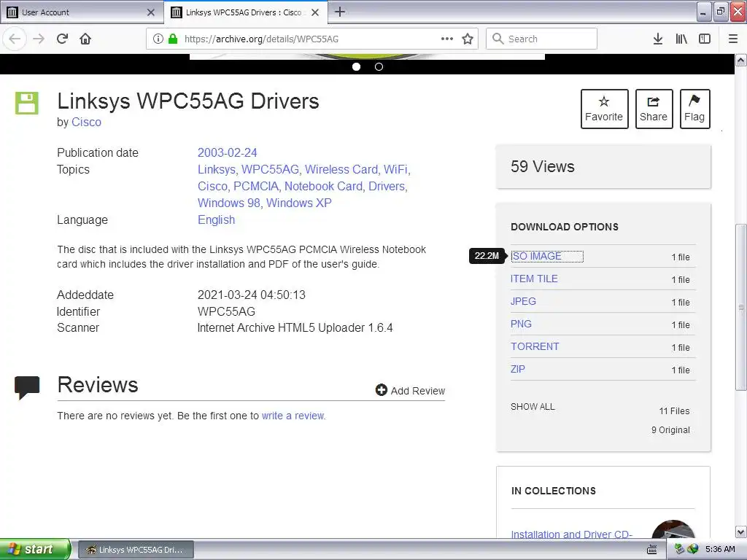Open page actions three-dot menu
Screen dimensions: 747x560
[x=447, y=39]
